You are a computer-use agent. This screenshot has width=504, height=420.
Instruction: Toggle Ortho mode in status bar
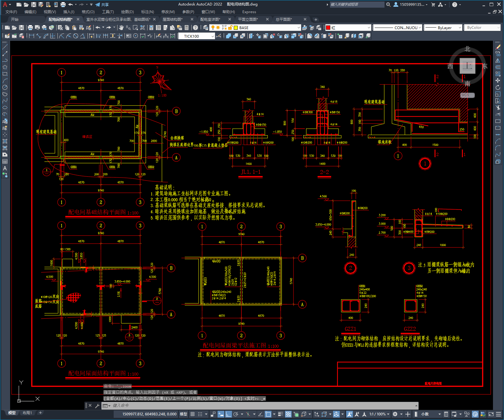(x=228, y=414)
